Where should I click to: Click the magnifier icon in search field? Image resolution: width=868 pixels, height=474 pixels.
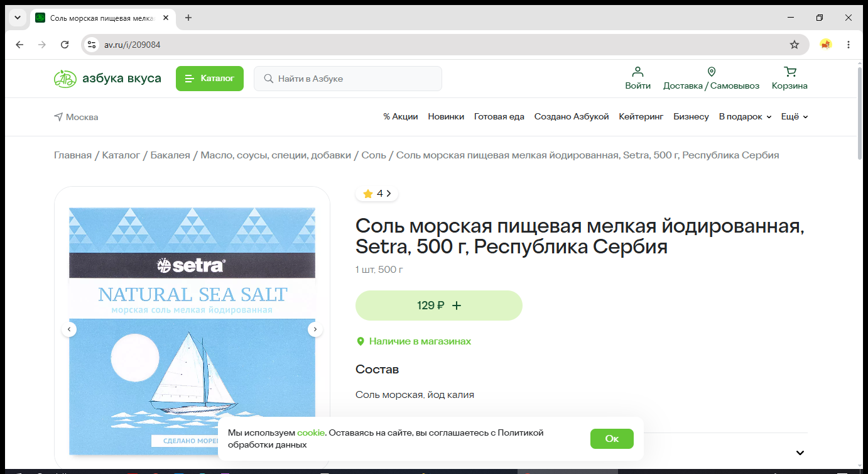pyautogui.click(x=269, y=79)
